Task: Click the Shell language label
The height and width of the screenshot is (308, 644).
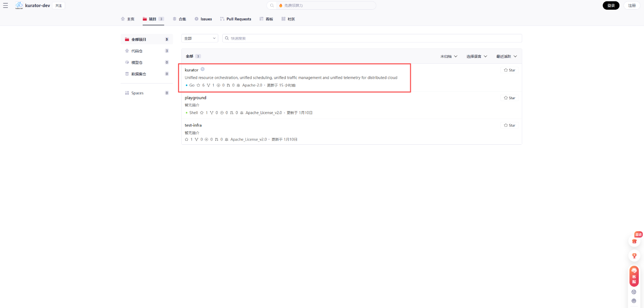Action: coord(194,113)
